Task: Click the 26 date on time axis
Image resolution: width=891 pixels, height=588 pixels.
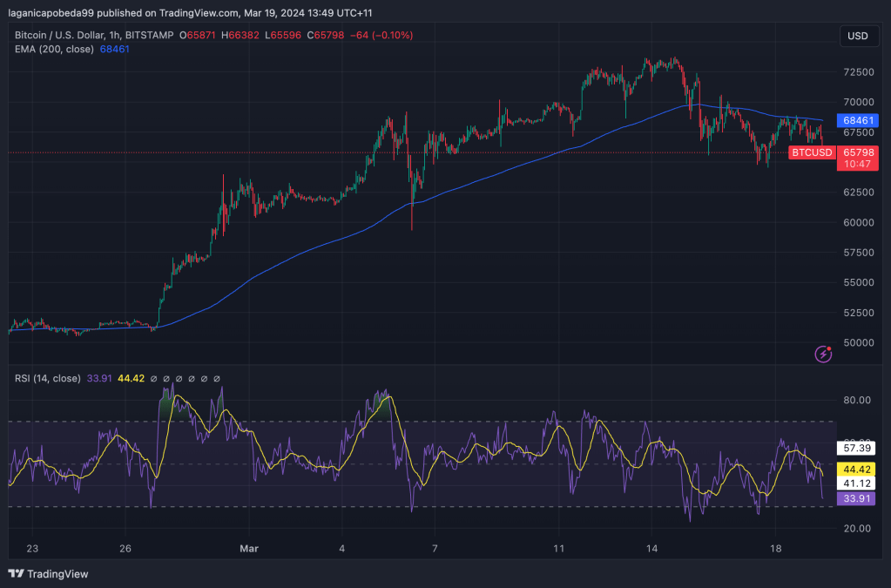Action: [125, 550]
